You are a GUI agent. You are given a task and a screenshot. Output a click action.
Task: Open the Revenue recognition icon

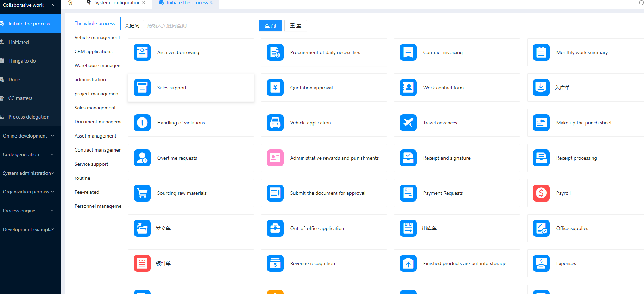click(275, 263)
